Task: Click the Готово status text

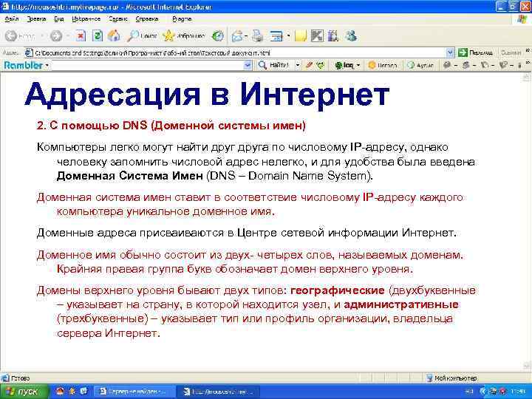Action: (21, 378)
